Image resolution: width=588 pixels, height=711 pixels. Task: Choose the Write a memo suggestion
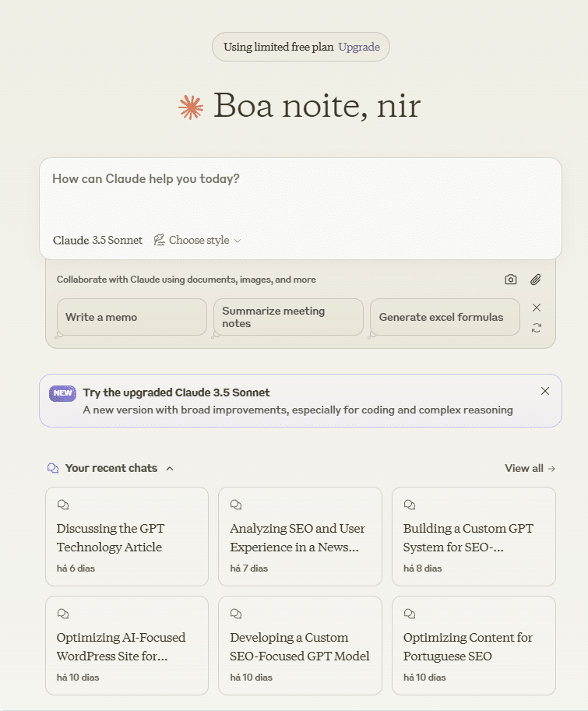click(x=132, y=317)
